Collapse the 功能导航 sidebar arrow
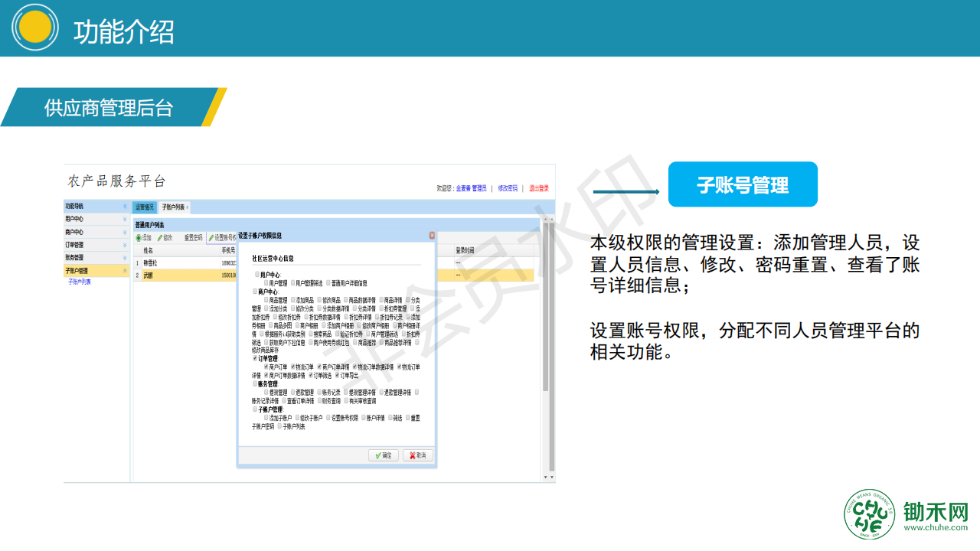 click(125, 206)
